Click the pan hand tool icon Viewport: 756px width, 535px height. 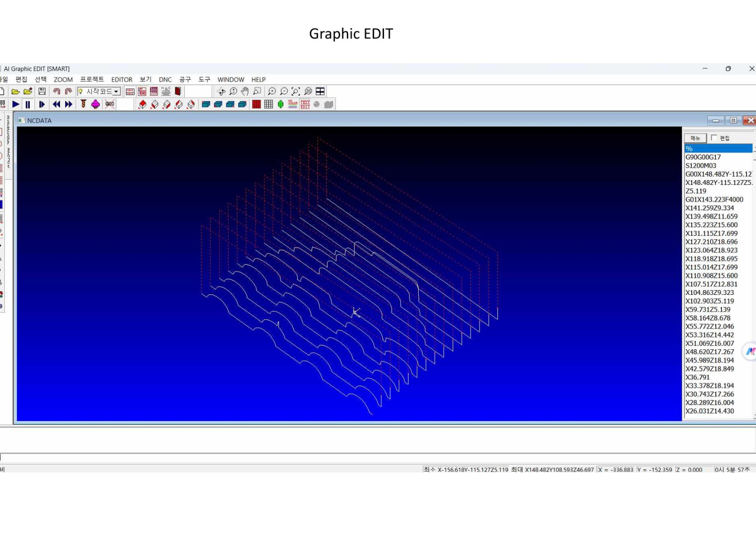(x=245, y=91)
